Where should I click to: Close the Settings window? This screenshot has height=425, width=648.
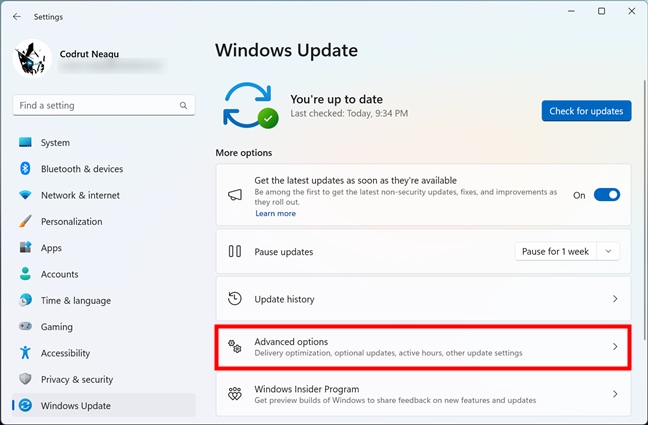pyautogui.click(x=631, y=11)
